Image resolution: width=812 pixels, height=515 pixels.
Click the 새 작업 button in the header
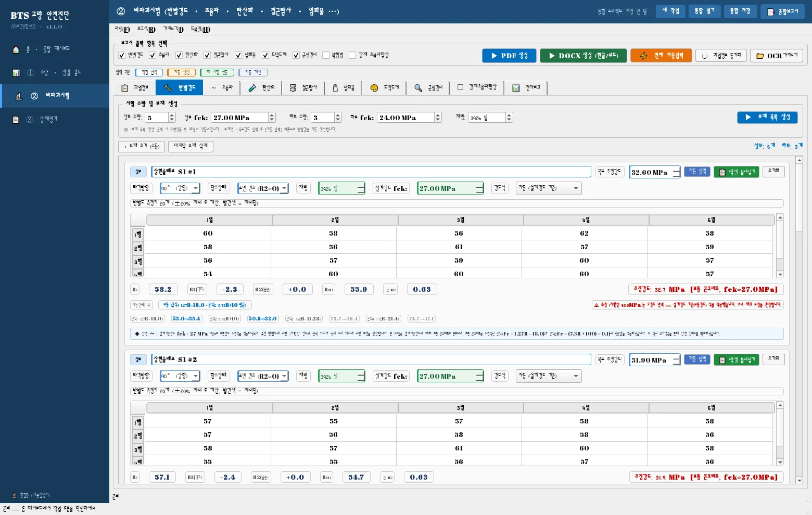click(x=670, y=11)
